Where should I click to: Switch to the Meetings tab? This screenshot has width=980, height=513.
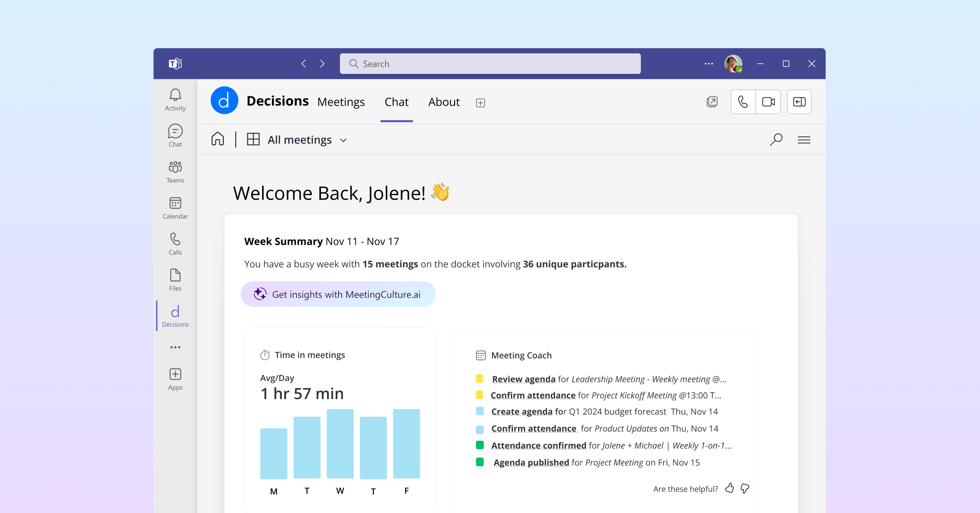coord(341,102)
